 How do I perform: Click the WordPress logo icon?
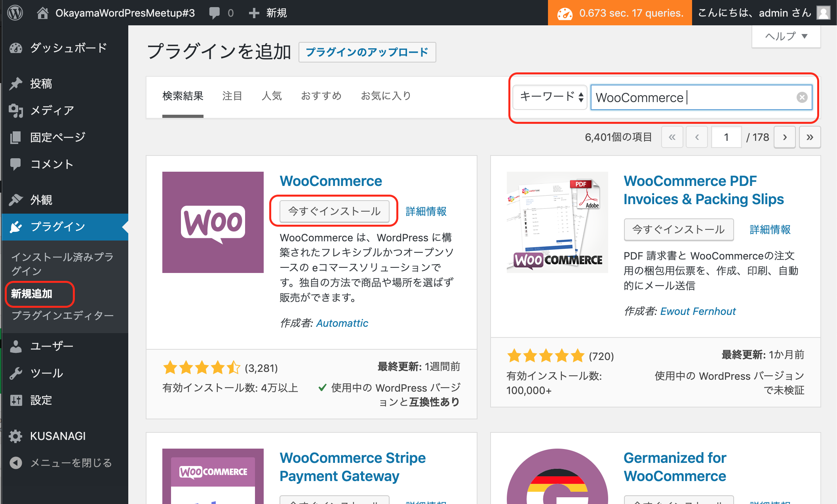coord(15,13)
